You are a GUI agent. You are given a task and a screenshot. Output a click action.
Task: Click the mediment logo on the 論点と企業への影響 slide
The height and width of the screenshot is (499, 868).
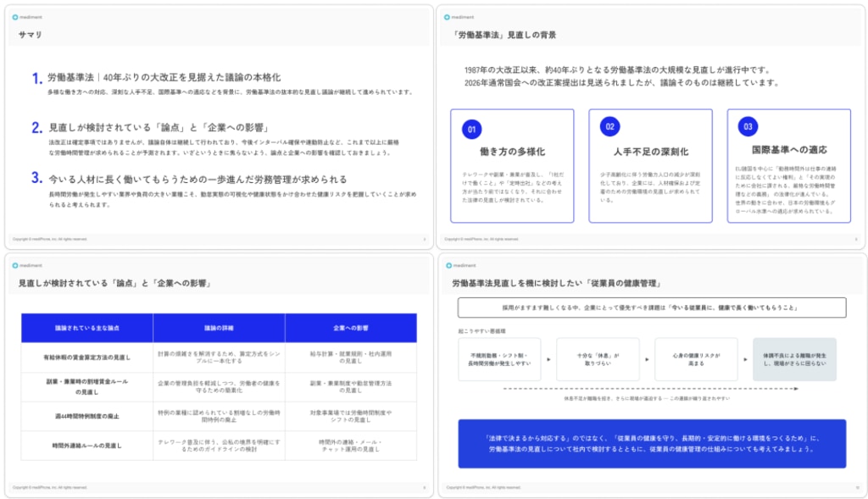[x=27, y=265]
